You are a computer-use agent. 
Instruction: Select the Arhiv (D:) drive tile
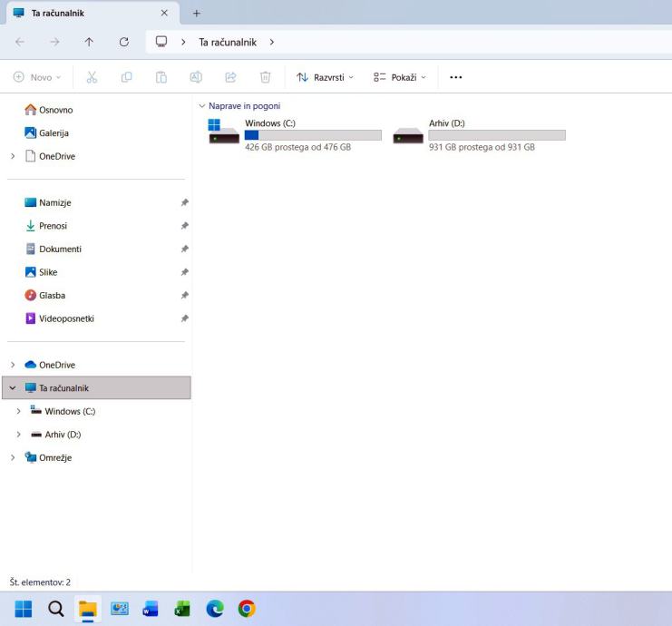pos(479,134)
